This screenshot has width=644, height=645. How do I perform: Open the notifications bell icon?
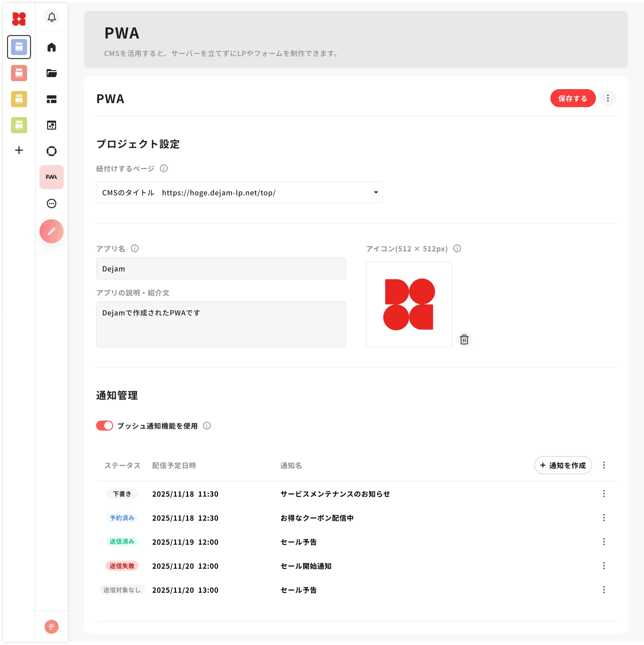pyautogui.click(x=51, y=17)
